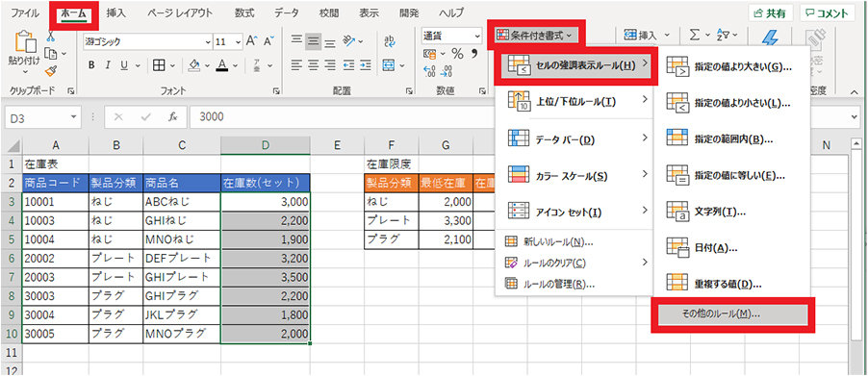Click cell containing DEFプレート
The width and height of the screenshot is (868, 376).
click(182, 258)
